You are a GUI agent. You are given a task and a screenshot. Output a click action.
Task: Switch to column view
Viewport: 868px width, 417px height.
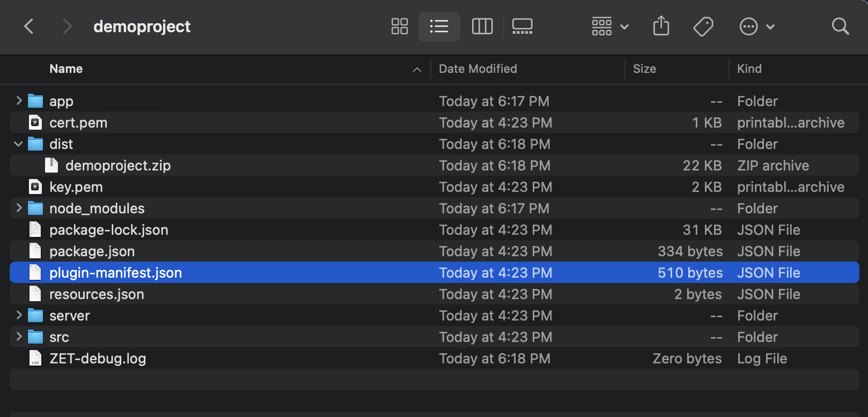[x=482, y=26]
